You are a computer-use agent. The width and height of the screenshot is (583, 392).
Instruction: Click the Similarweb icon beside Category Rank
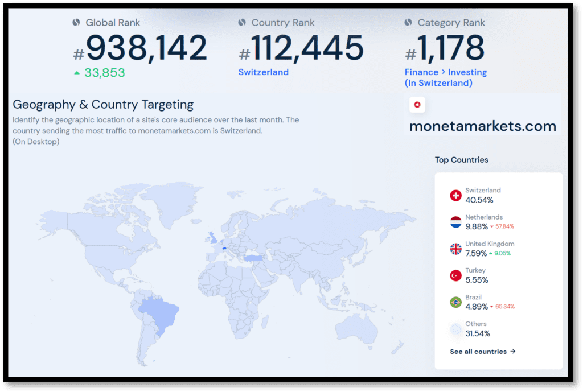pos(408,23)
